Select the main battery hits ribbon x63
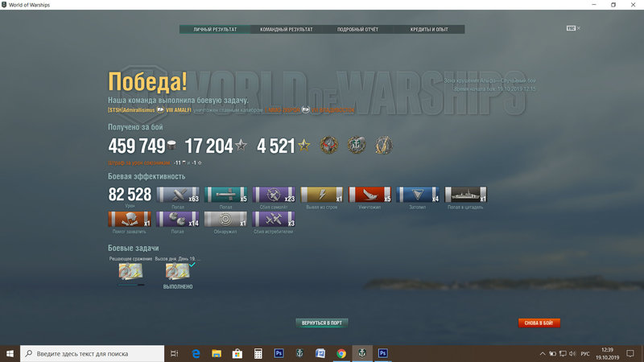The height and width of the screenshot is (362, 644). 178,195
